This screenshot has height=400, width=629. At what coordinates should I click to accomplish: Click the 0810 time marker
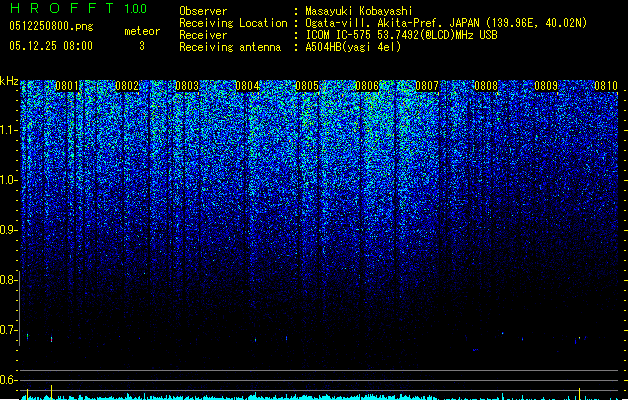pos(606,86)
